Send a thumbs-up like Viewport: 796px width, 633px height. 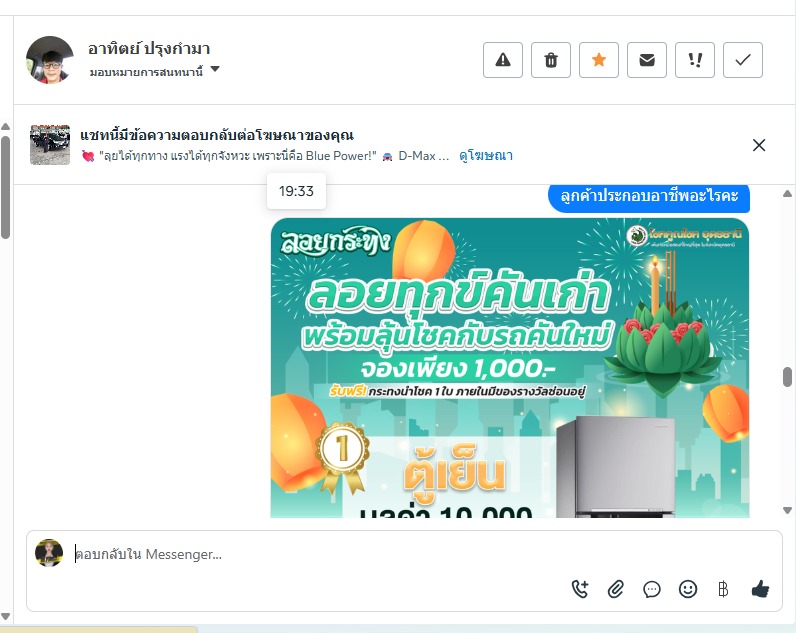tap(760, 589)
